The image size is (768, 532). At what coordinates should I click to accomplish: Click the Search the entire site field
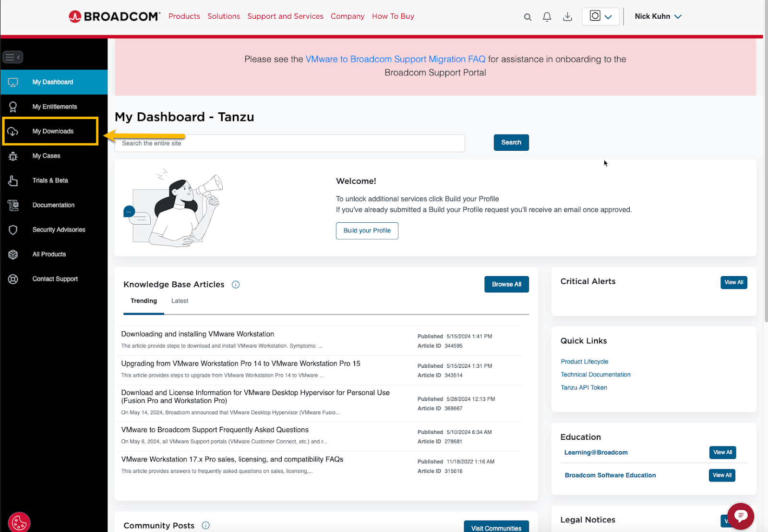coord(290,143)
